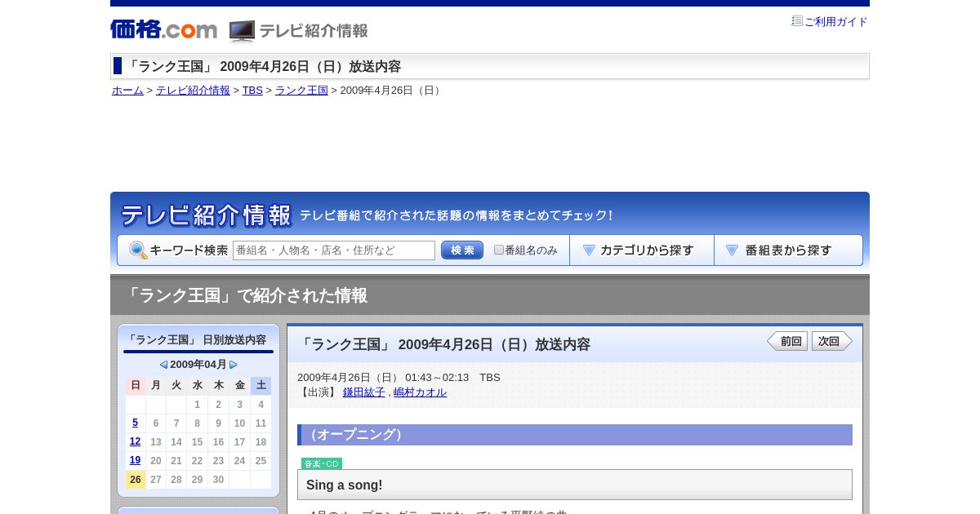Open TBS breadcrumb link
The width and height of the screenshot is (980, 514).
click(x=252, y=91)
